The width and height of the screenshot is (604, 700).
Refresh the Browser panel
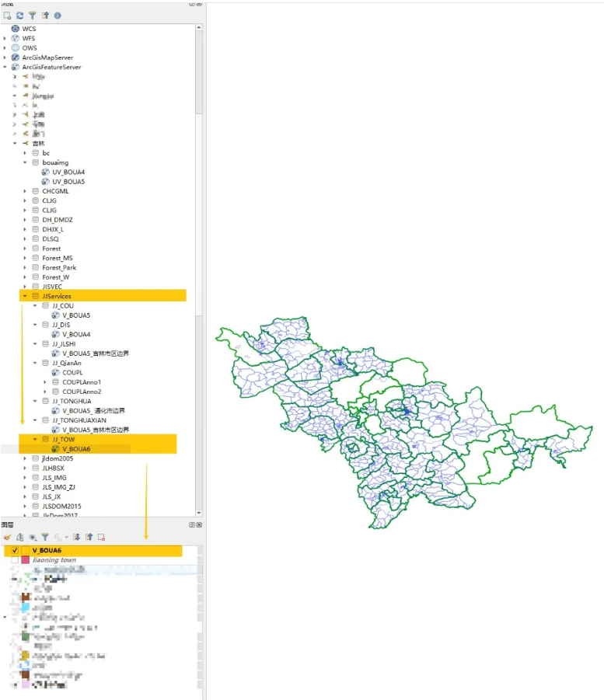point(19,16)
